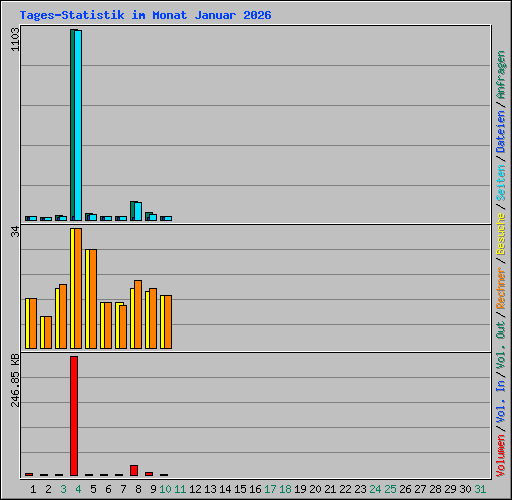512x500 pixels.
Task: Click day label '15' on x-axis
Action: tap(240, 489)
